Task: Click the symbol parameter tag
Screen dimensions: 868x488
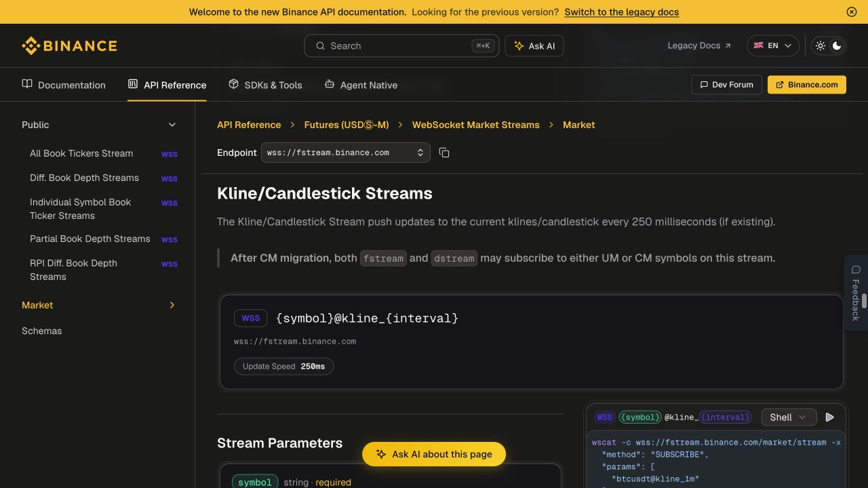Action: (x=255, y=483)
